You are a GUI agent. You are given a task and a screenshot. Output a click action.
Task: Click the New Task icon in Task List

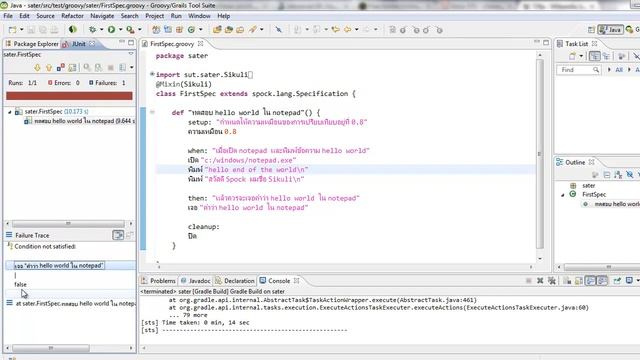click(572, 56)
